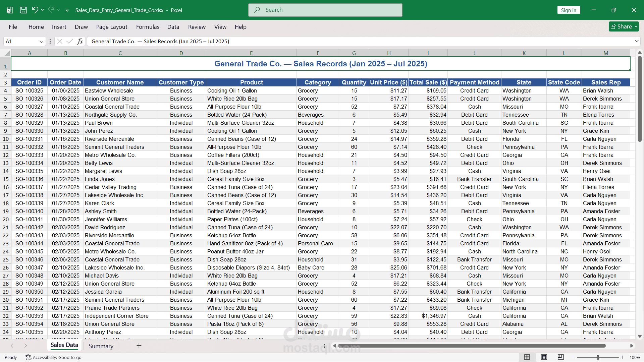
Task: Undo the last action
Action: tap(35, 10)
